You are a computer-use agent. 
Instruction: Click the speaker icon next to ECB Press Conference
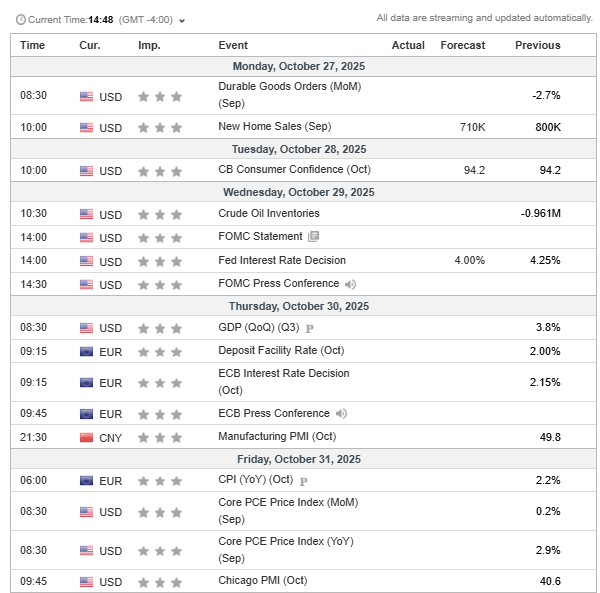coord(342,413)
